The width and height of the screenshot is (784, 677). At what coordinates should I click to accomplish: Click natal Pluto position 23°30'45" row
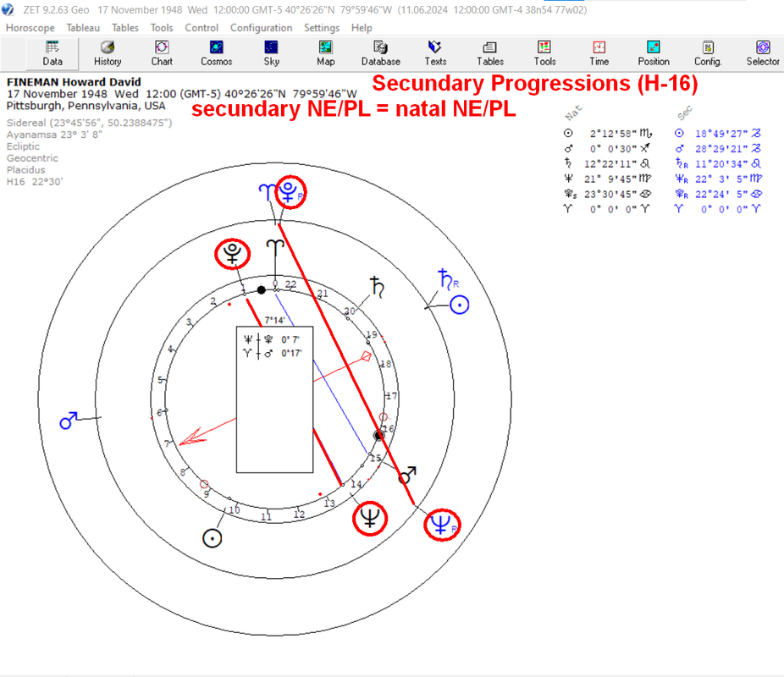point(608,193)
